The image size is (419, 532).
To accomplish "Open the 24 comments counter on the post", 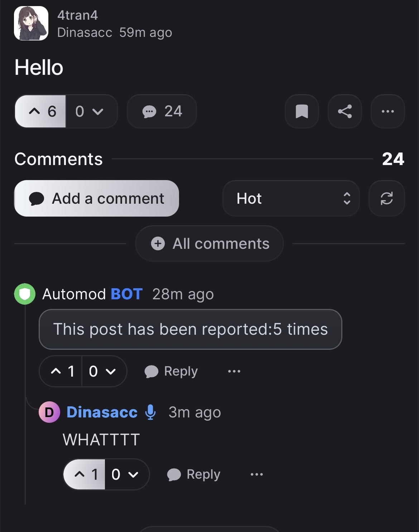I will (x=162, y=111).
